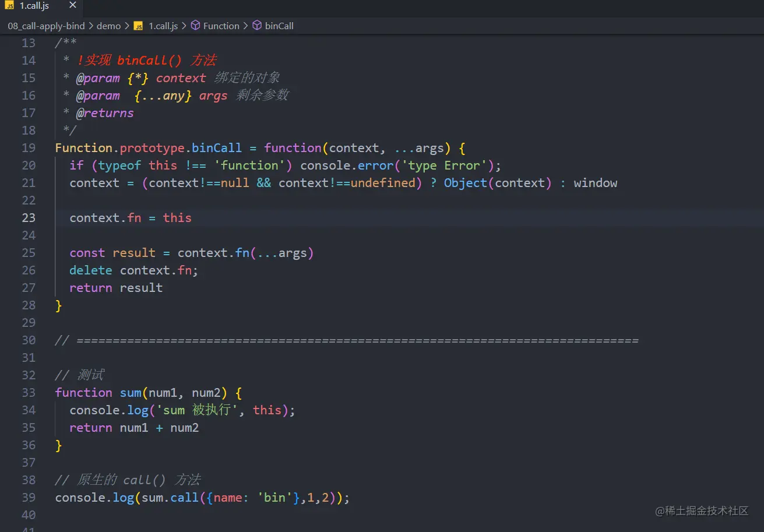Click line number 13 in the gutter

point(29,43)
